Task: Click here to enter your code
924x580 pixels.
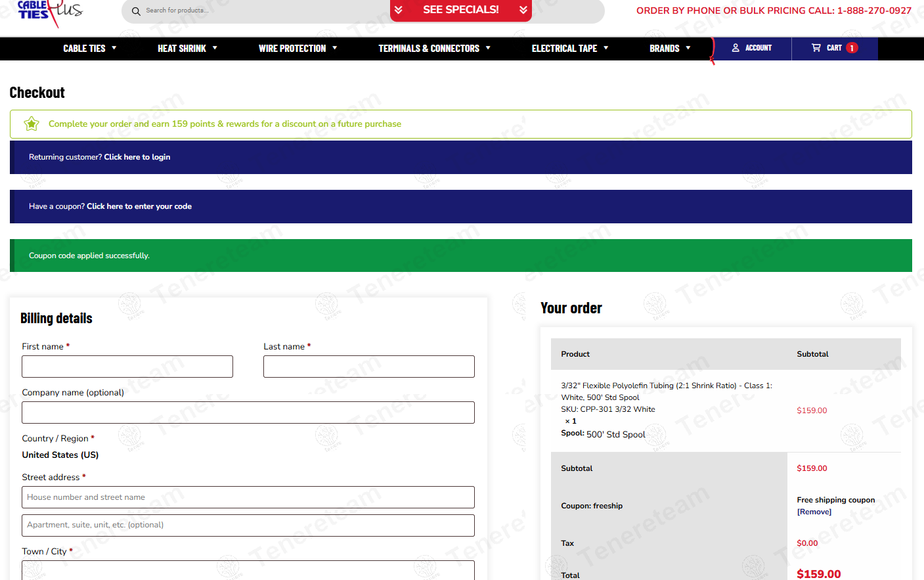Action: pos(139,206)
